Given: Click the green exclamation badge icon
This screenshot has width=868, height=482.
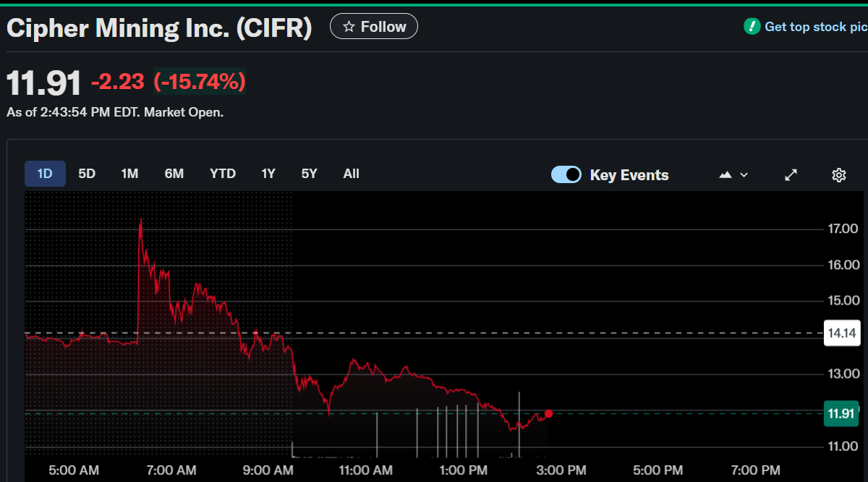Looking at the screenshot, I should coord(752,27).
